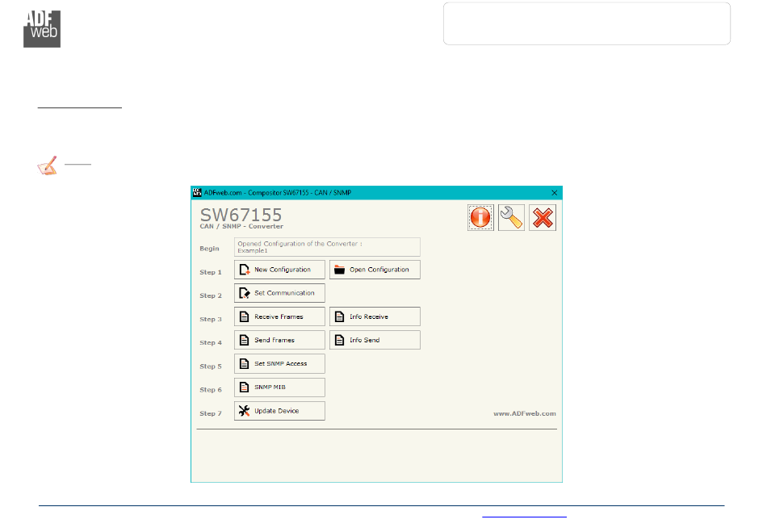Open the Info Receive window
The image size is (767, 532).
click(375, 316)
